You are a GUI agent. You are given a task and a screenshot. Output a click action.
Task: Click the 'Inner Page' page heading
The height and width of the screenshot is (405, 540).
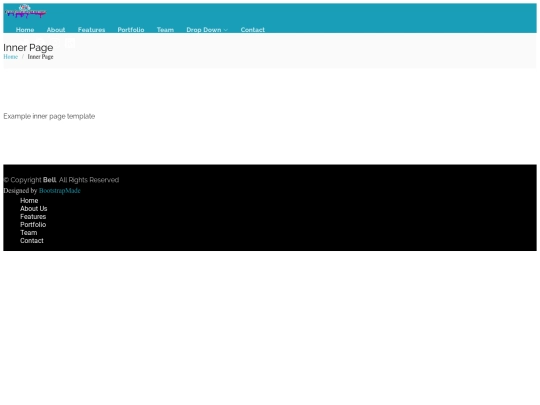pyautogui.click(x=28, y=47)
